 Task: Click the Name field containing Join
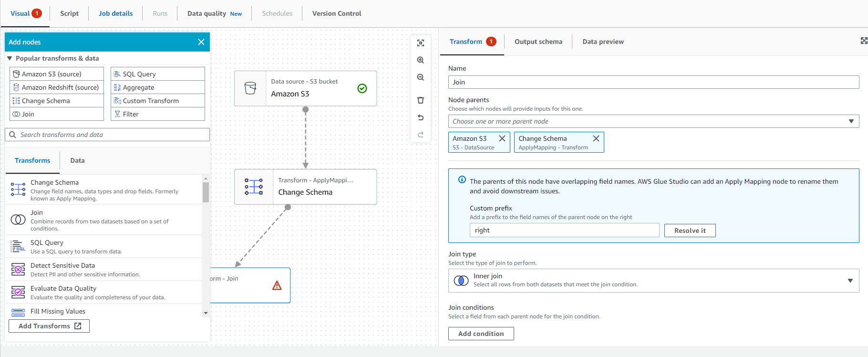click(x=654, y=82)
